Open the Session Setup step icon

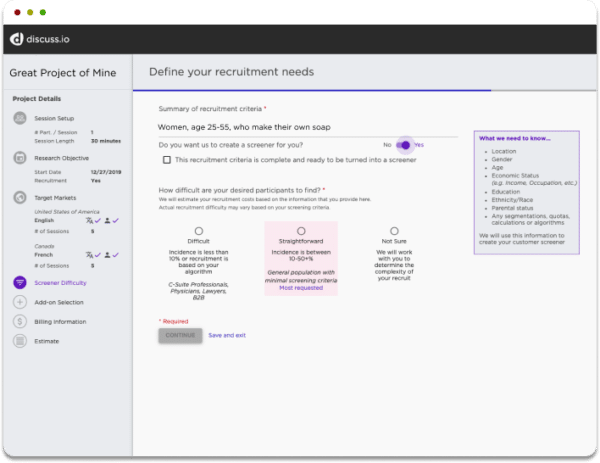click(x=20, y=118)
